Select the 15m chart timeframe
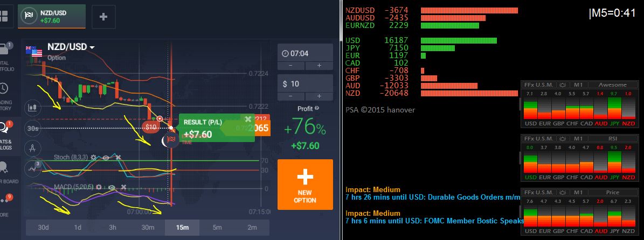 tap(182, 228)
